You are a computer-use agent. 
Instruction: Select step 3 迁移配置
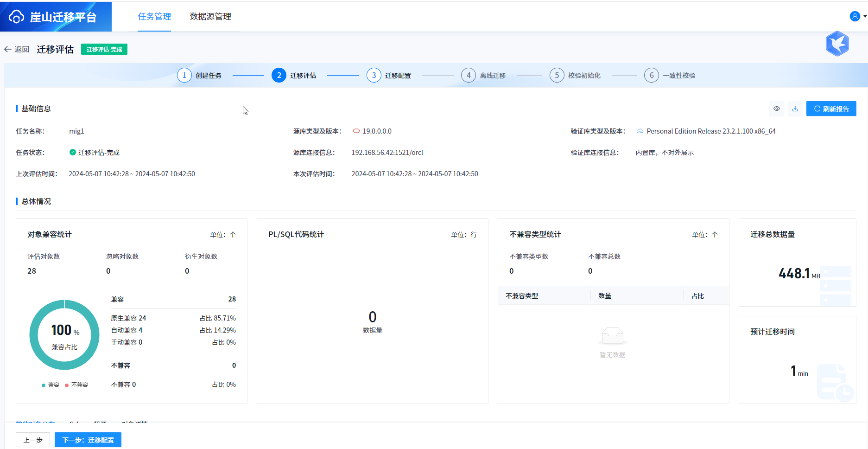pos(389,75)
